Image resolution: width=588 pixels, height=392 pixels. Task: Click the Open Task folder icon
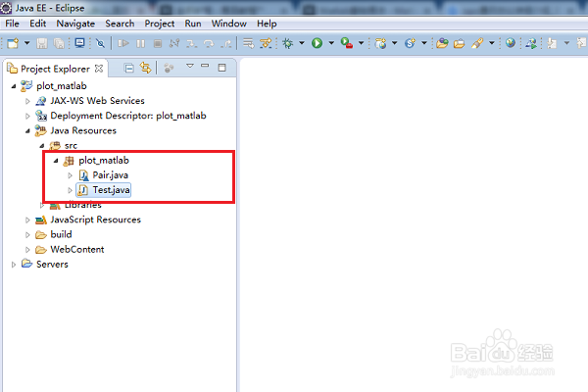[459, 43]
